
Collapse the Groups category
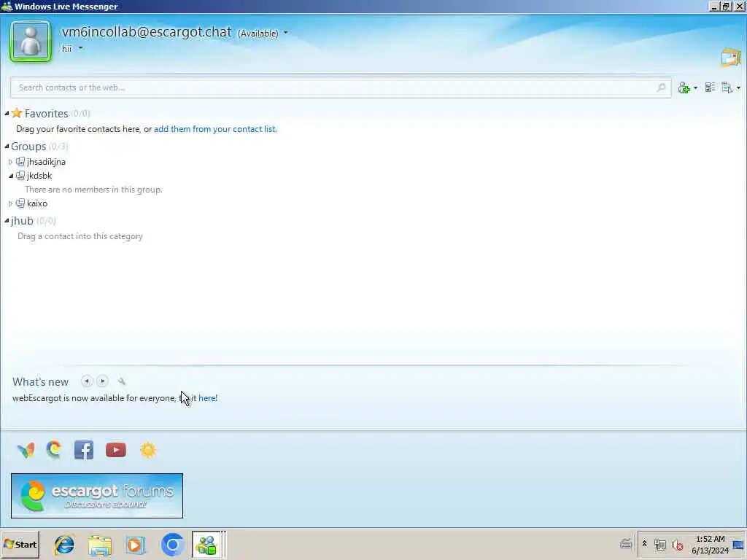pos(7,146)
